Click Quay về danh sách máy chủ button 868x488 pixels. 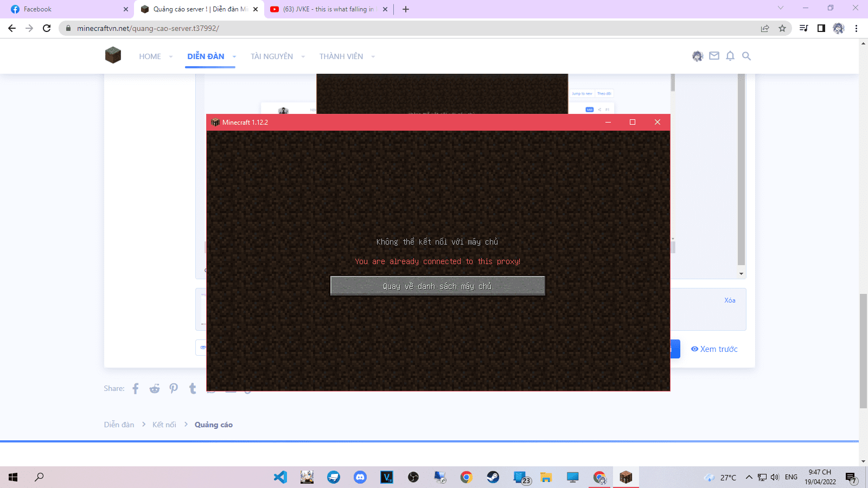tap(437, 286)
